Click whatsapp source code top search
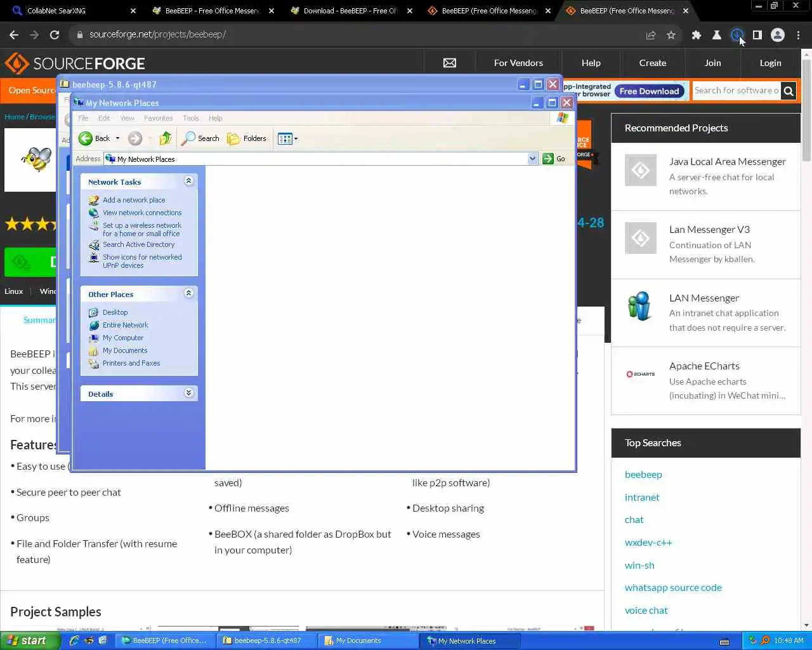Screen dimensions: 812x650 coord(673,588)
